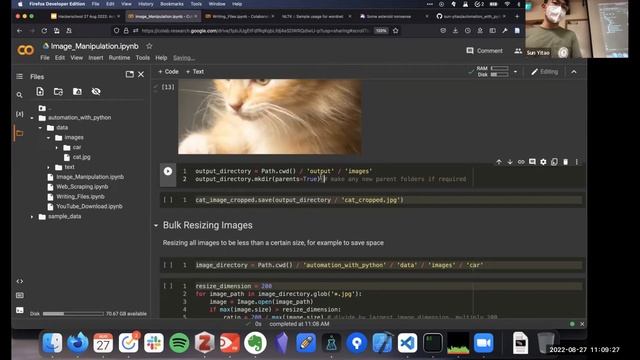Open the Edit menu in Colab

pyautogui.click(x=60, y=58)
